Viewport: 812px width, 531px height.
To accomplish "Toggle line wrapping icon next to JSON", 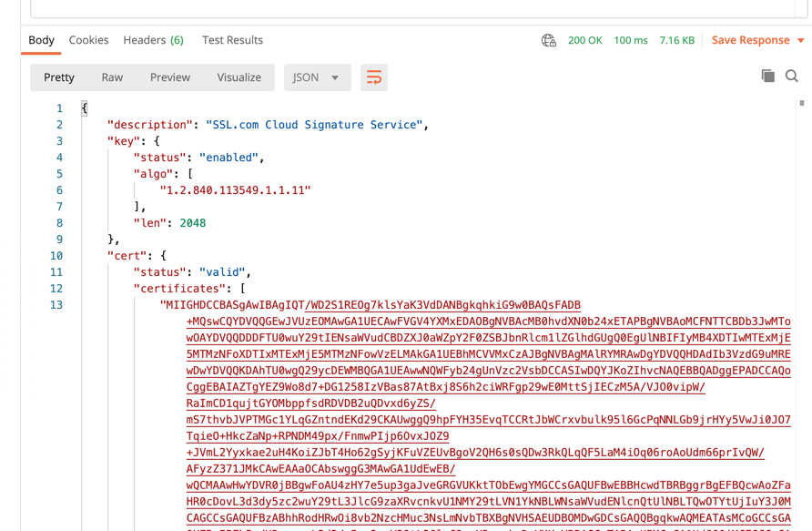I will point(373,77).
